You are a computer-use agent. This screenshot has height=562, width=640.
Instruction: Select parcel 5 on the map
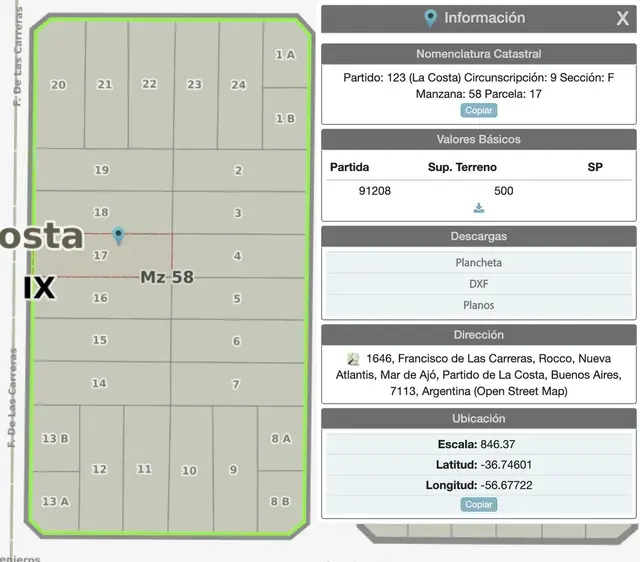click(x=237, y=299)
